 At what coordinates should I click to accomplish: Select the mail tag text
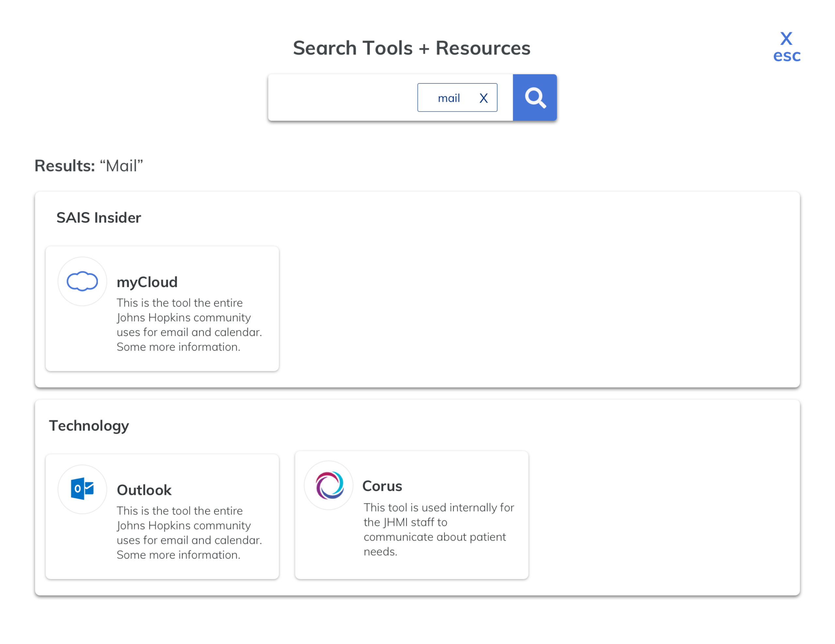[449, 98]
